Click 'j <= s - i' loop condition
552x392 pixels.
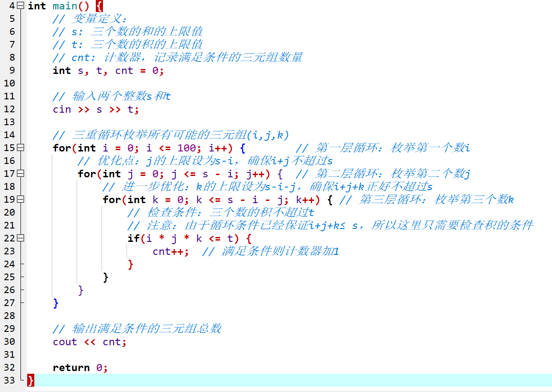205,174
